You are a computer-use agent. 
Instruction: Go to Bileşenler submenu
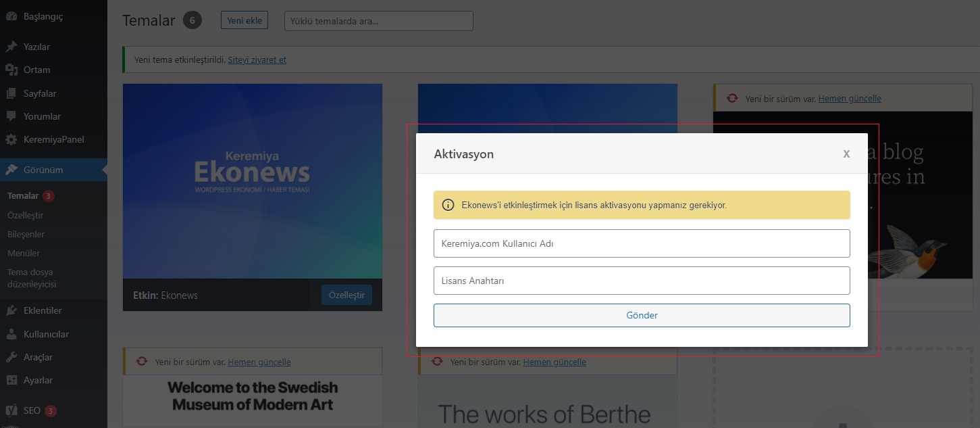[x=26, y=234]
